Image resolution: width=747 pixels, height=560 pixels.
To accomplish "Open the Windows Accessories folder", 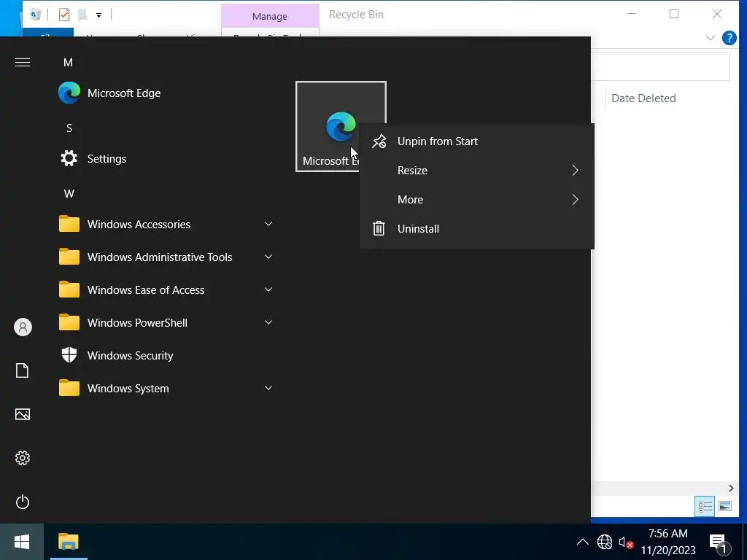I will [x=164, y=225].
